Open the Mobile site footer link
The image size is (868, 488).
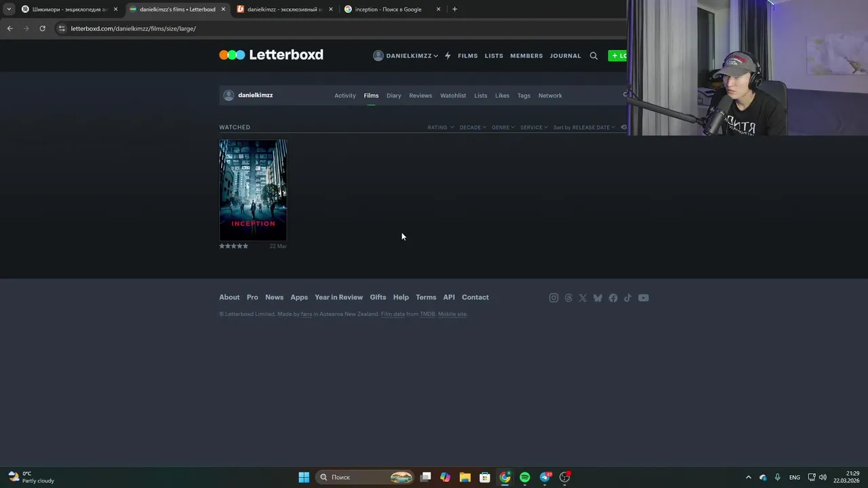452,314
